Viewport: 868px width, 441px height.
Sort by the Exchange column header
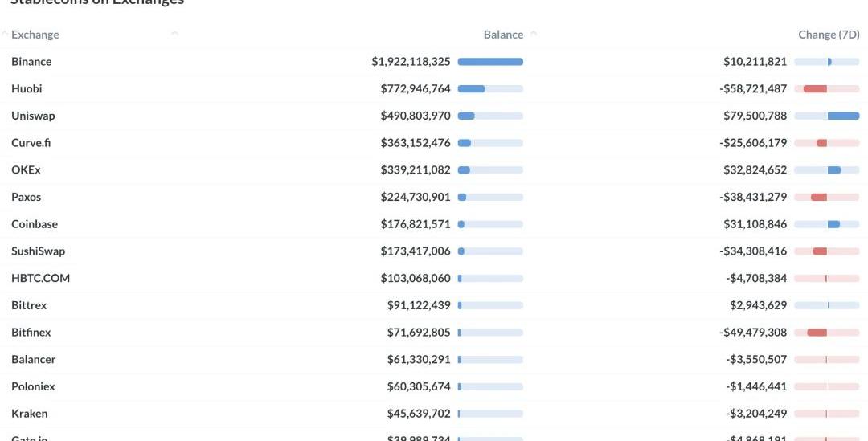click(35, 35)
